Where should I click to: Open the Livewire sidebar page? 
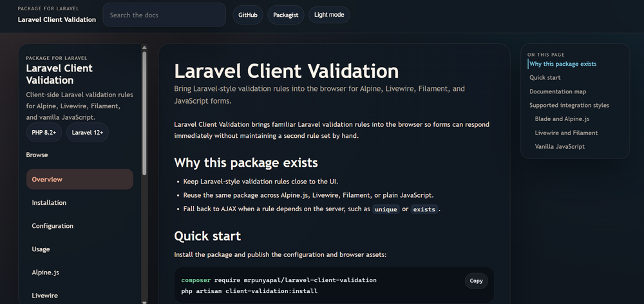pyautogui.click(x=80, y=296)
